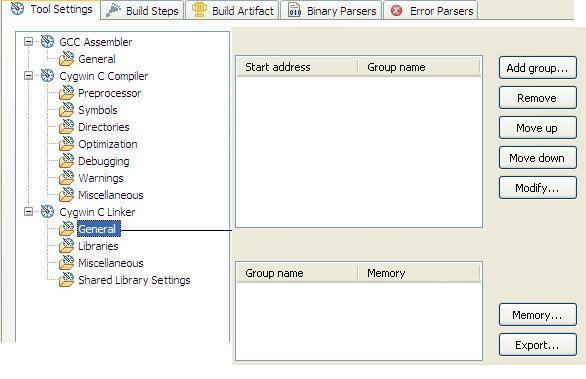Go to the Error Parsers tab

[431, 10]
